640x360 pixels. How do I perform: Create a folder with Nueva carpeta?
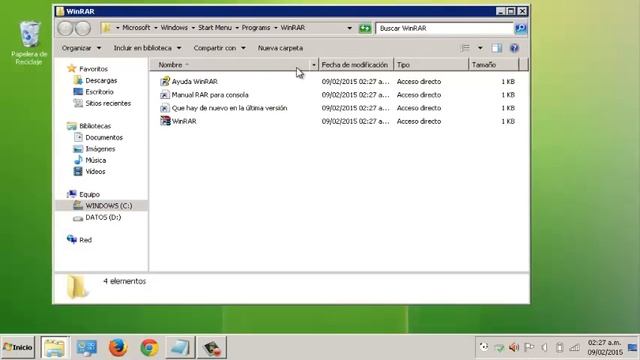coord(280,48)
